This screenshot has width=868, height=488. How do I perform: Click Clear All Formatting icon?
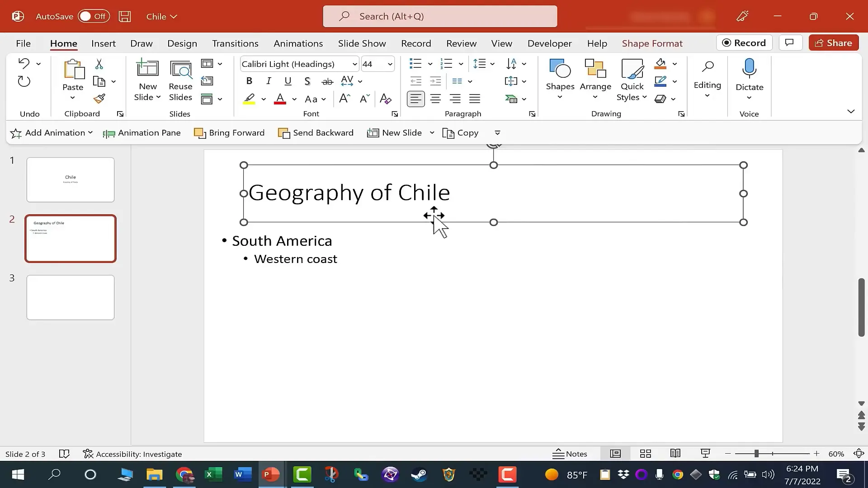point(385,99)
